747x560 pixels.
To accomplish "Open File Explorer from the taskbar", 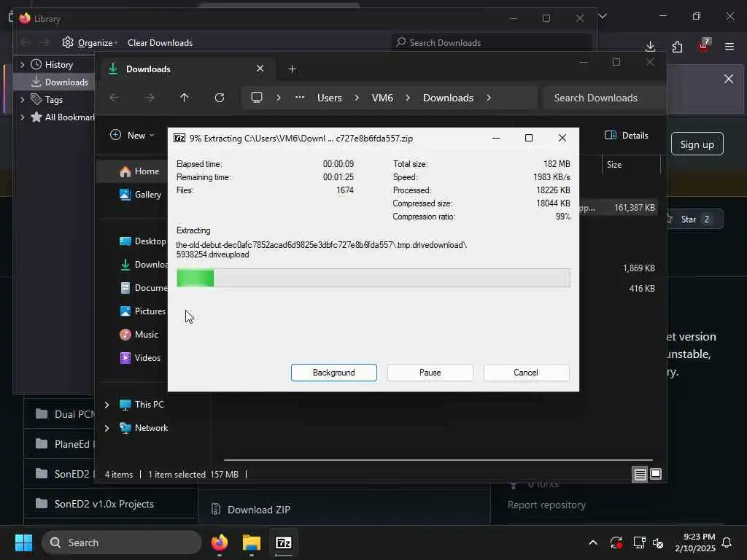I will 251,542.
